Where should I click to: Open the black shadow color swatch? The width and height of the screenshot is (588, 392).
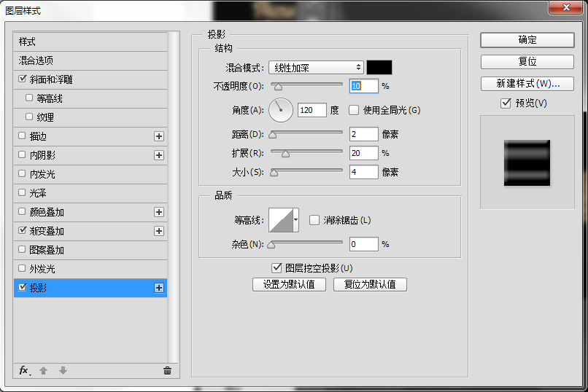click(379, 67)
